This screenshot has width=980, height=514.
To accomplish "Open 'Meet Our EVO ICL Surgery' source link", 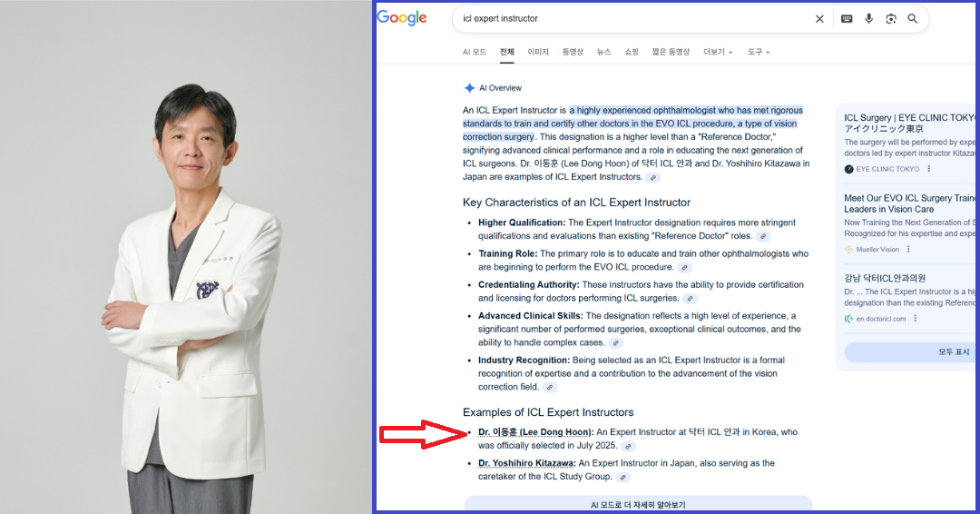I will click(x=909, y=203).
